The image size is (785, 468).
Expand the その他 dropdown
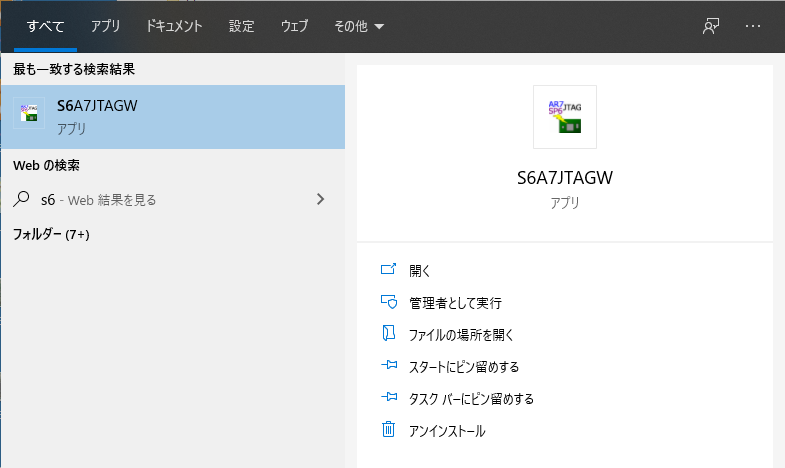point(359,27)
